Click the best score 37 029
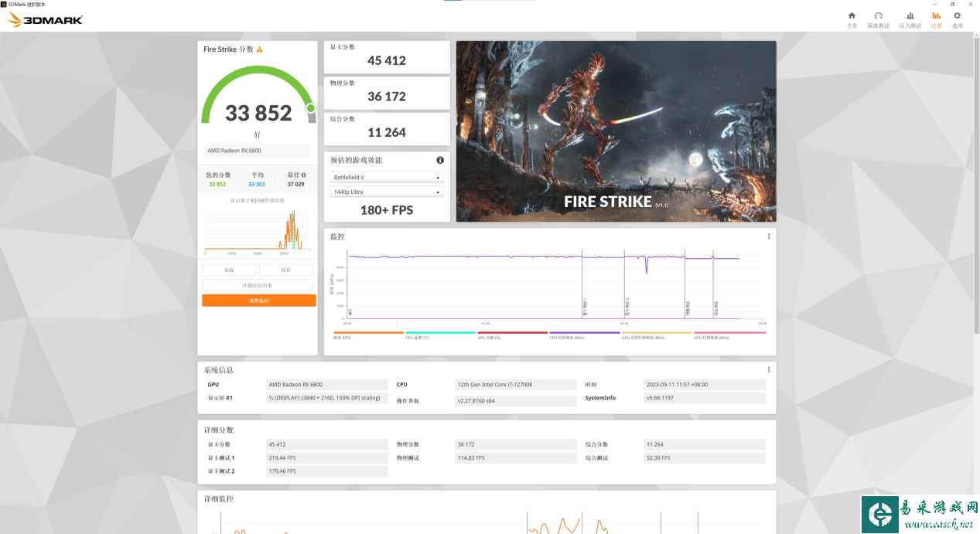Image resolution: width=980 pixels, height=534 pixels. point(295,185)
